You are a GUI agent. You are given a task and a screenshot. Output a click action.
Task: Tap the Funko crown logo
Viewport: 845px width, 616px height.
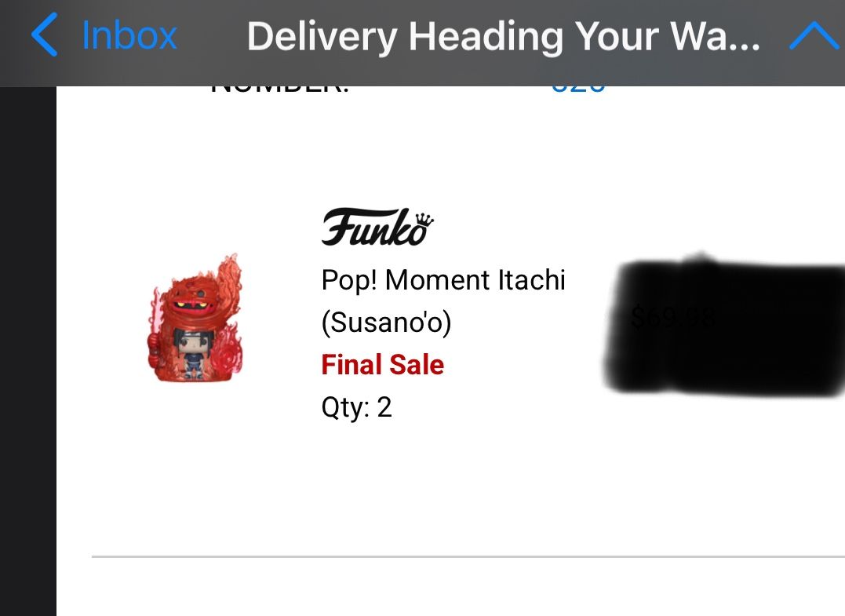tap(422, 217)
